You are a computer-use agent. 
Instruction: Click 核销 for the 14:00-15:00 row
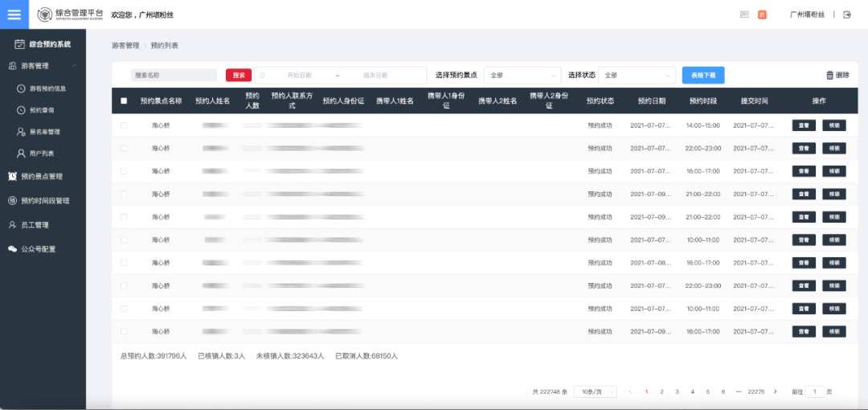(833, 125)
